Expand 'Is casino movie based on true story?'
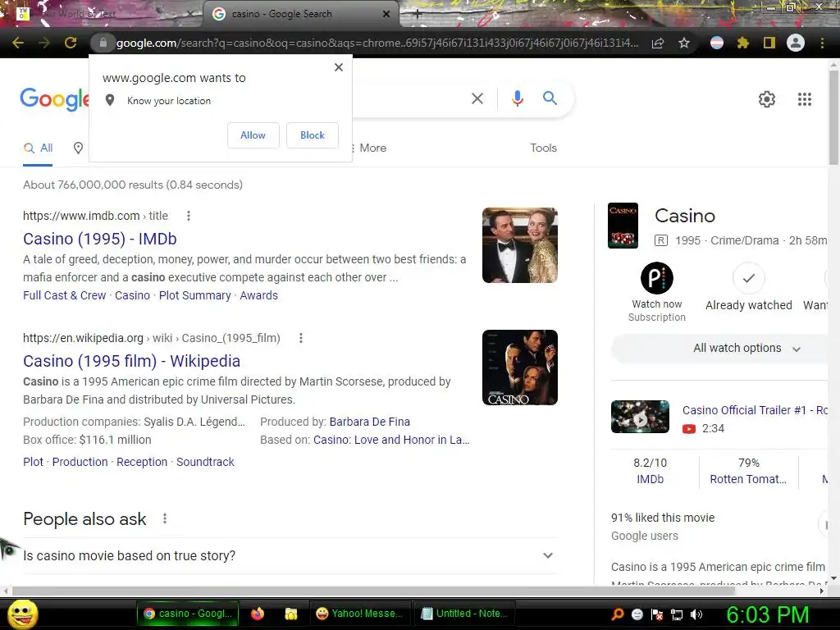 click(x=290, y=555)
